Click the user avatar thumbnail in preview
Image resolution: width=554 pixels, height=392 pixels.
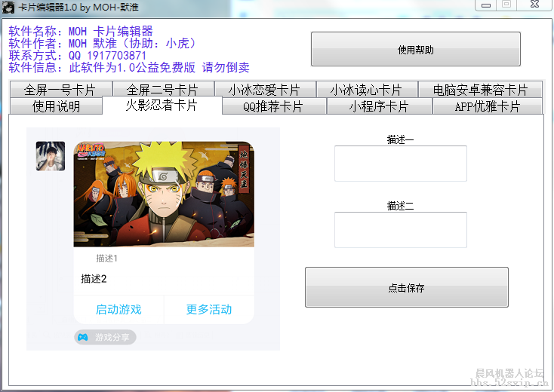(51, 156)
